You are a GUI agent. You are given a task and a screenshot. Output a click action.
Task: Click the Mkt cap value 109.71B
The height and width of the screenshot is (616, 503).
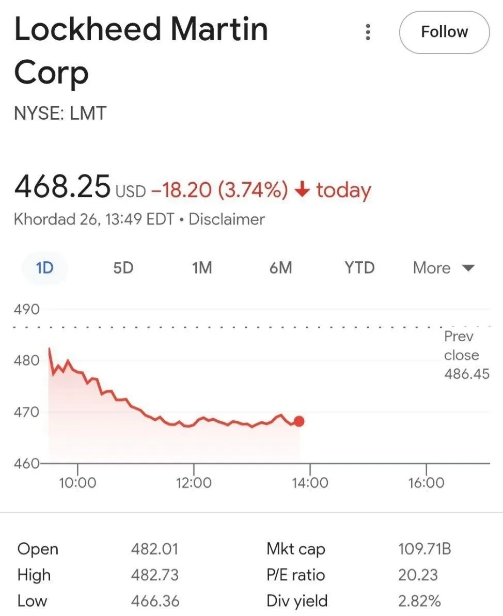[425, 549]
